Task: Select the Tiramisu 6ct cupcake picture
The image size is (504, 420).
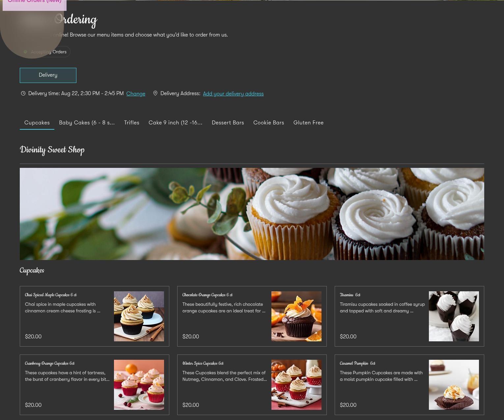Action: pyautogui.click(x=454, y=316)
